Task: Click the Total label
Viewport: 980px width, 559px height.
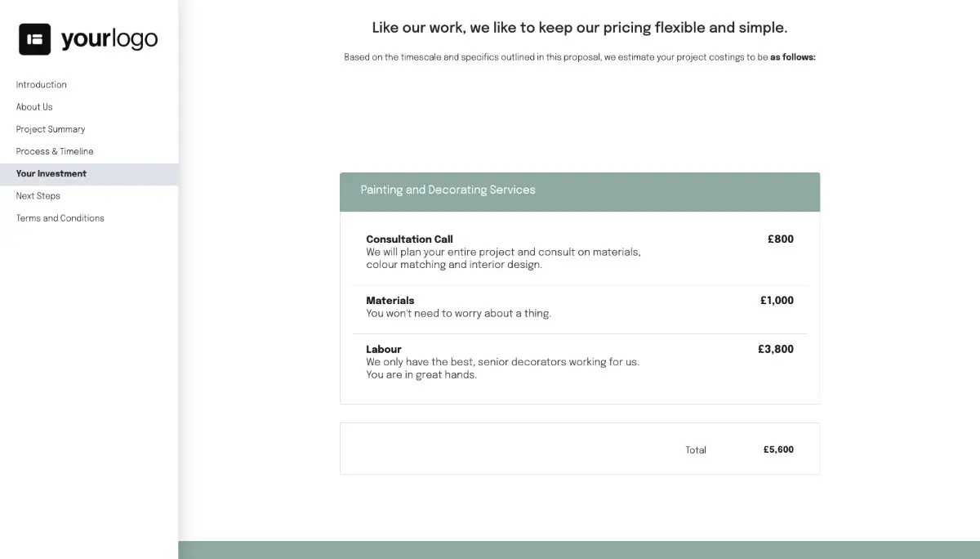Action: click(x=696, y=449)
